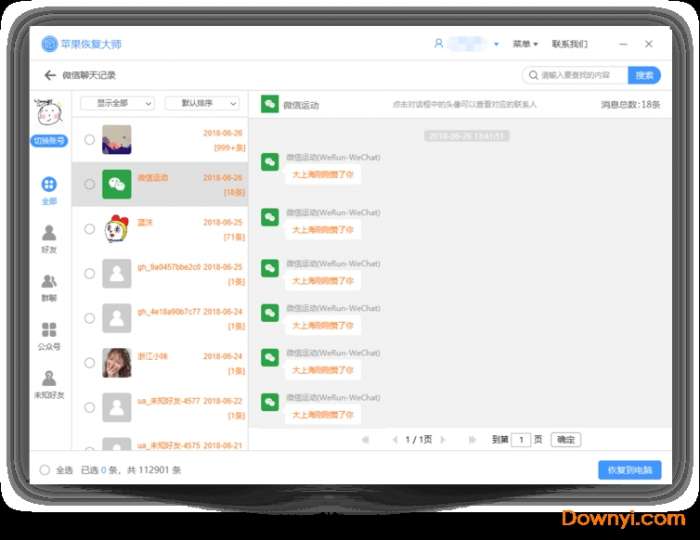Click gray avatar of 未知好友-4577

click(x=117, y=407)
